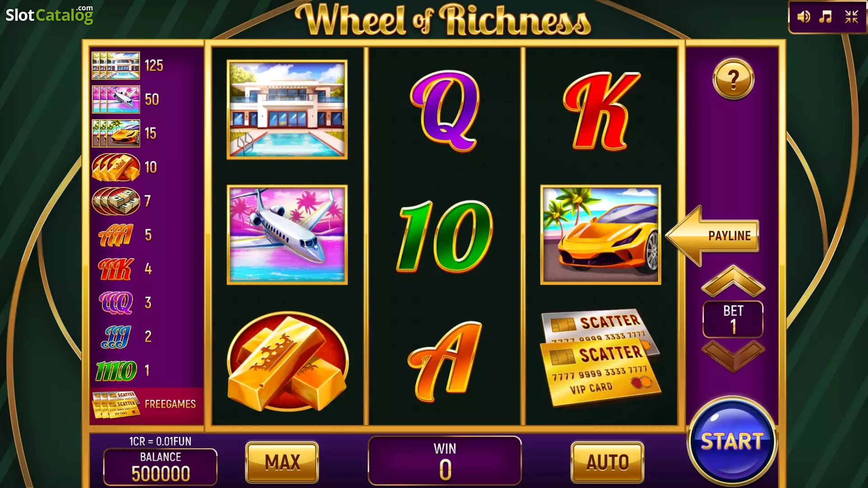Image resolution: width=868 pixels, height=488 pixels.
Task: Open the SlotCatalog.com logo link
Action: click(x=49, y=15)
